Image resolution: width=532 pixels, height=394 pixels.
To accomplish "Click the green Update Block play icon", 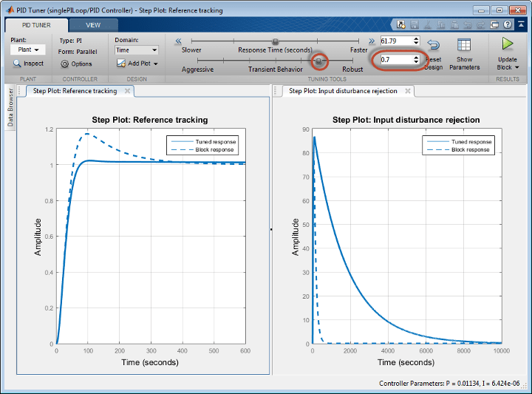I will click(508, 44).
